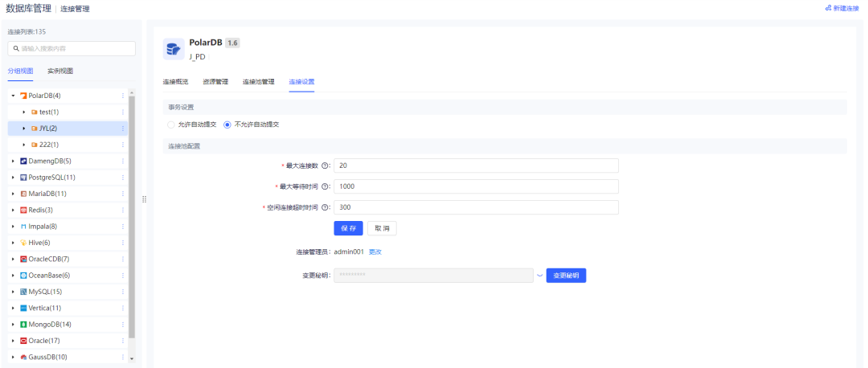This screenshot has height=368, width=868.
Task: Open the more-options menu for MySQL(15)
Action: point(123,292)
